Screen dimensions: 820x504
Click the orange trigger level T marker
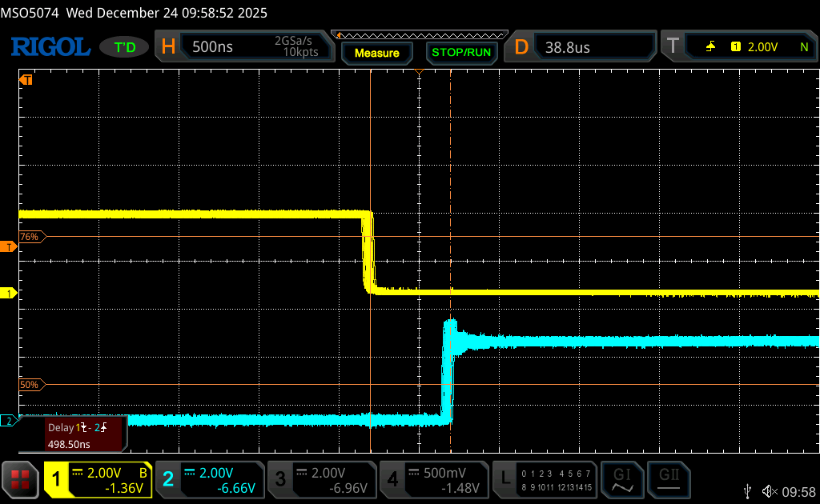(9, 247)
